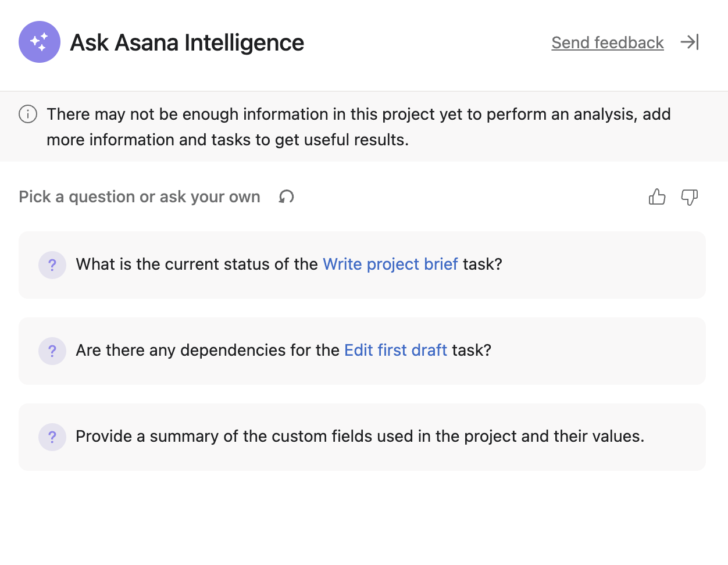Give a thumbs down rating
This screenshot has width=728, height=565.
coord(690,197)
